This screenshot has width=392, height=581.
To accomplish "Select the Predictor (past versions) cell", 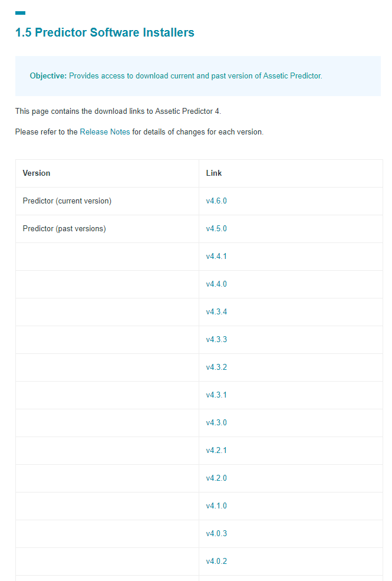I will (107, 229).
